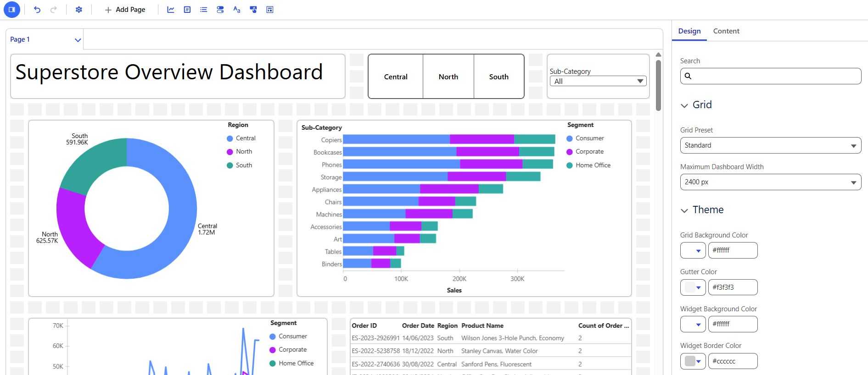
Task: Edit Gutter Color hex field #f3f3f3
Action: [x=733, y=287]
